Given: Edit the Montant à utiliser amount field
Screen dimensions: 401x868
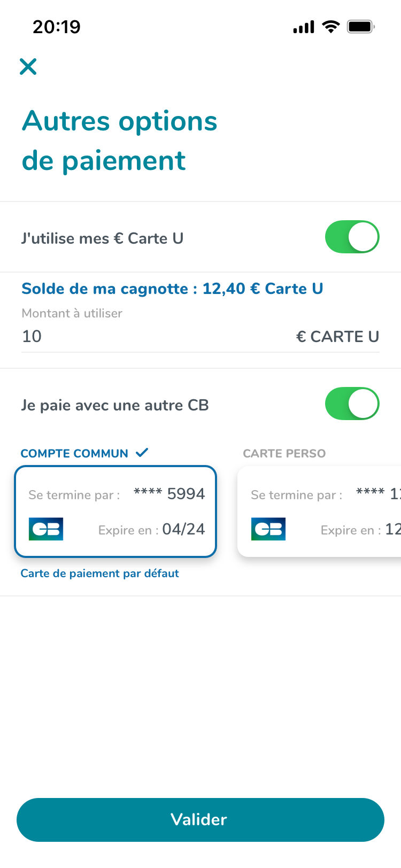Looking at the screenshot, I should (107, 336).
